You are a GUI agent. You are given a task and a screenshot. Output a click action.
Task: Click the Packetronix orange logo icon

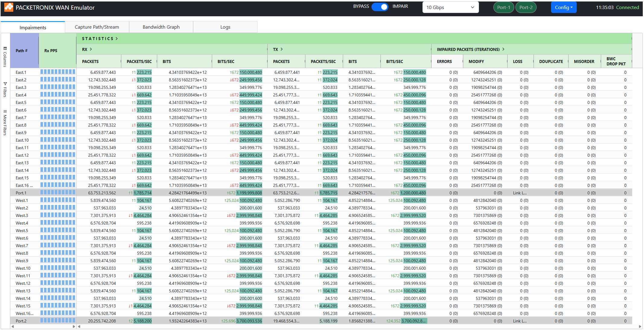pyautogui.click(x=9, y=8)
